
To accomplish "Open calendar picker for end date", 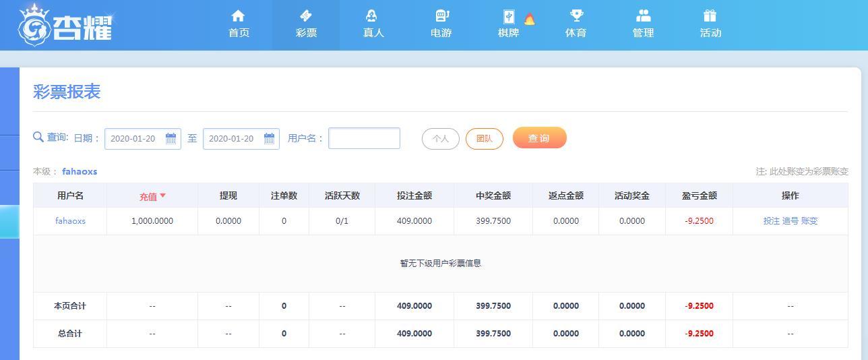I will (x=270, y=138).
